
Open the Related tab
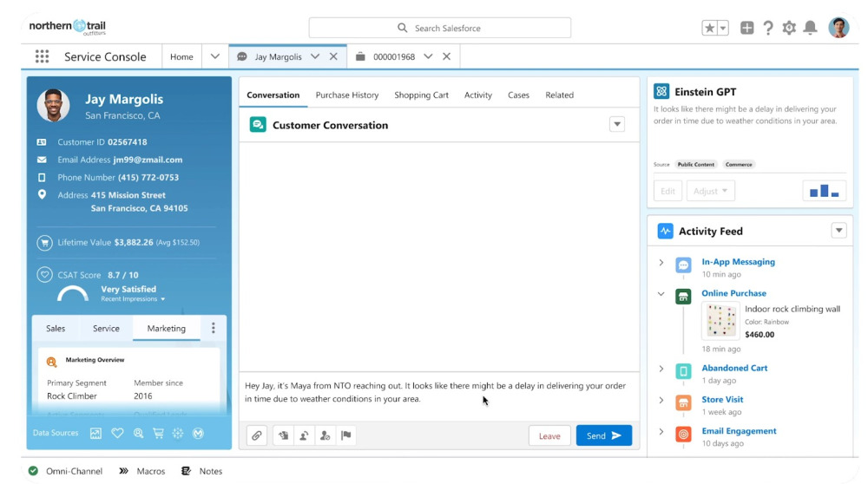click(559, 95)
